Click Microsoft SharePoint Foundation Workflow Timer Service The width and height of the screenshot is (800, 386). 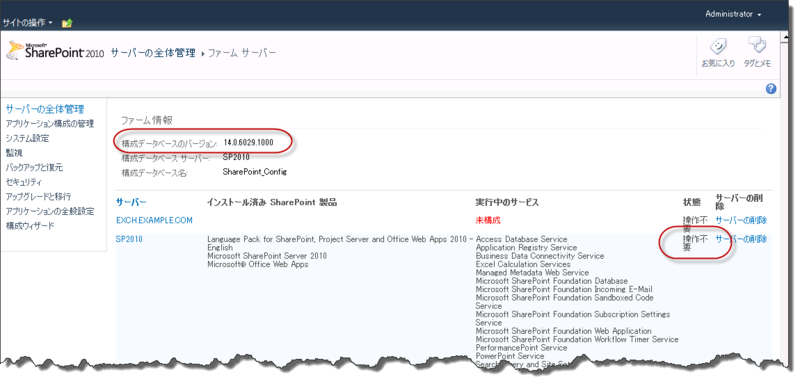point(577,339)
